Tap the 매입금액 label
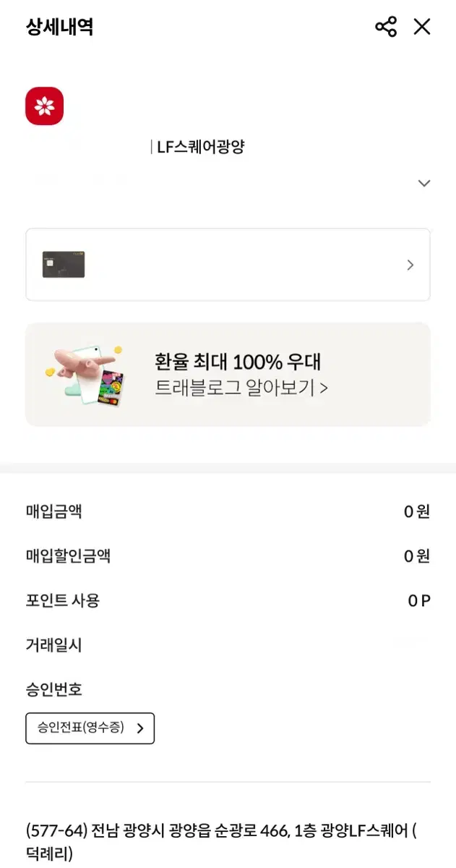Screen dimensions: 456x868 [x=53, y=512]
